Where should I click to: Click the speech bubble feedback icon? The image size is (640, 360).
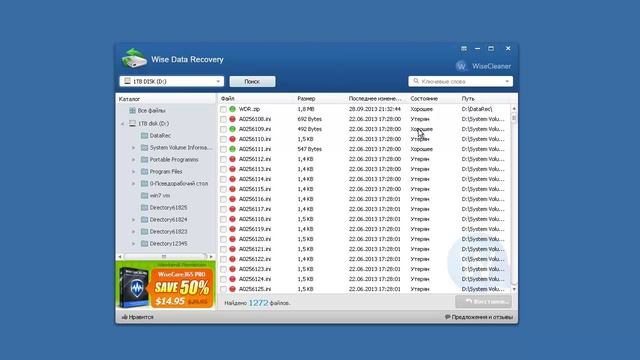tap(447, 317)
